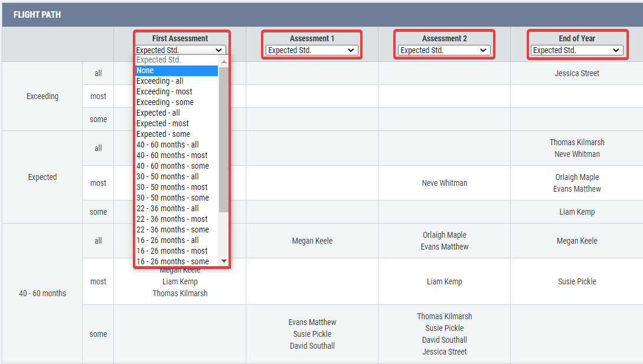This screenshot has height=364, width=643.
Task: Select '16 - 26 months - all'
Action: pyautogui.click(x=176, y=241)
